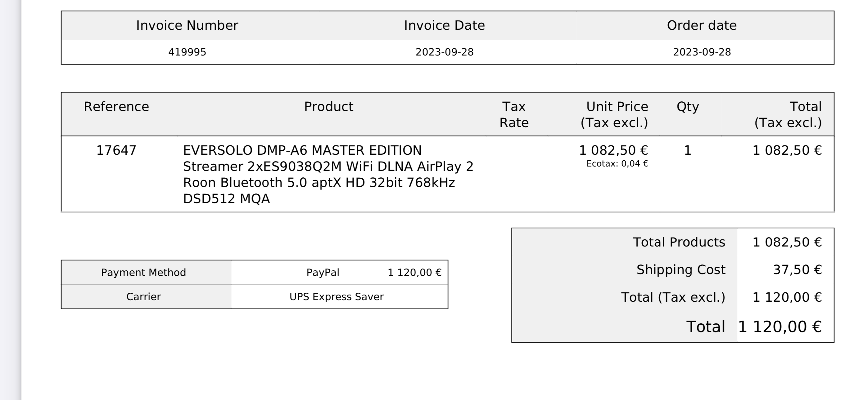The image size is (868, 400).
Task: Click the Invoice Date value 2023-09-28
Action: (444, 52)
